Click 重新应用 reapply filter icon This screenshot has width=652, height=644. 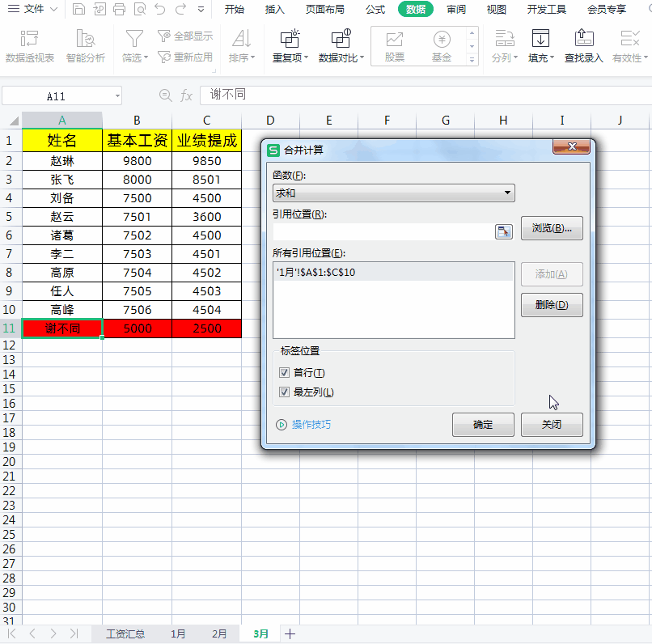click(x=164, y=57)
